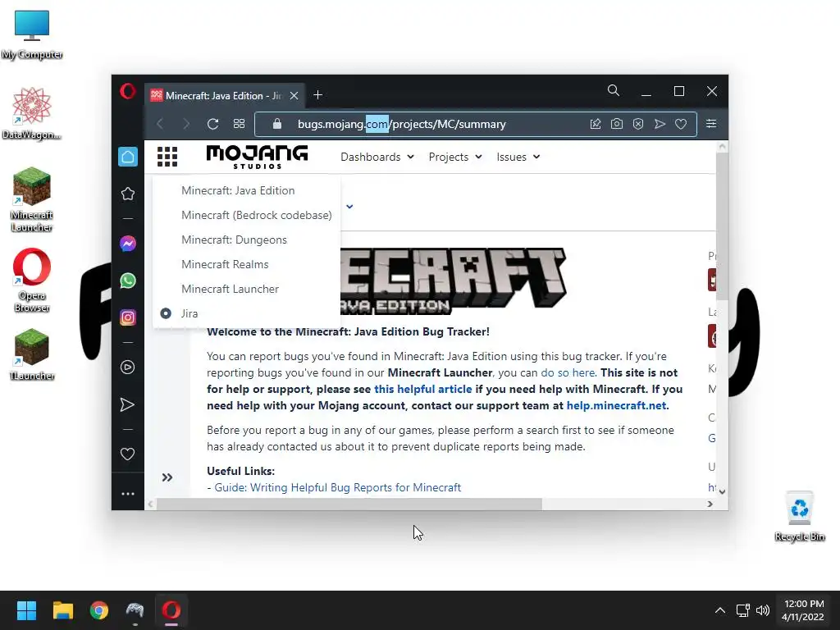Click the horizontal scrollbar thumb
The image size is (840, 630).
click(348, 504)
